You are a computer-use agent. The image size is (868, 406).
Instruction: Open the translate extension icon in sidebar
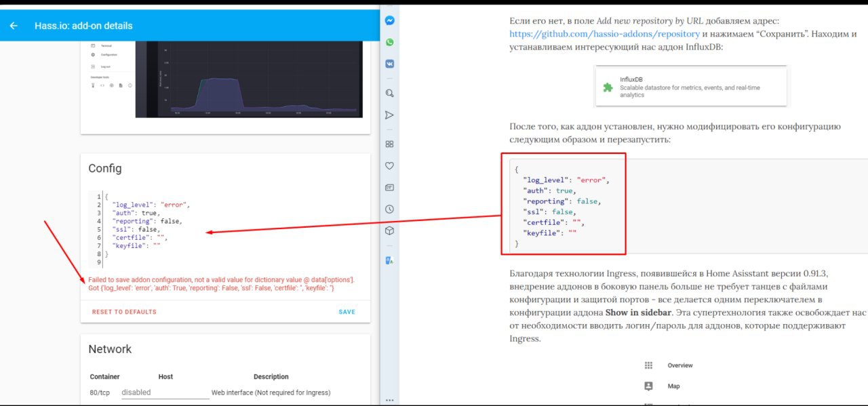(389, 260)
